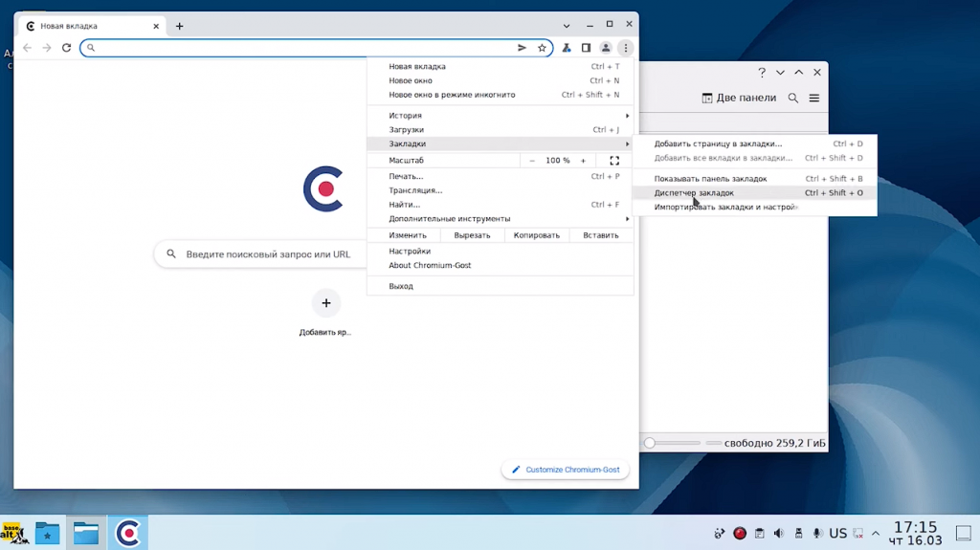
Task: Select Импортировать закладки и настройки
Action: pos(755,207)
